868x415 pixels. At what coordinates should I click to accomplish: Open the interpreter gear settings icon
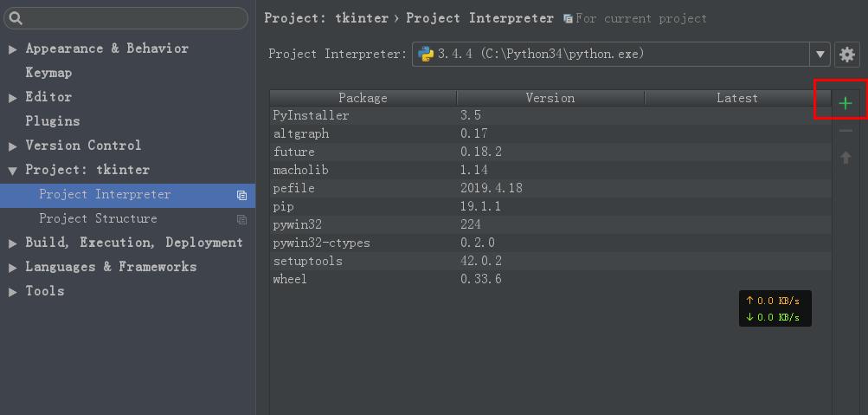coord(847,55)
